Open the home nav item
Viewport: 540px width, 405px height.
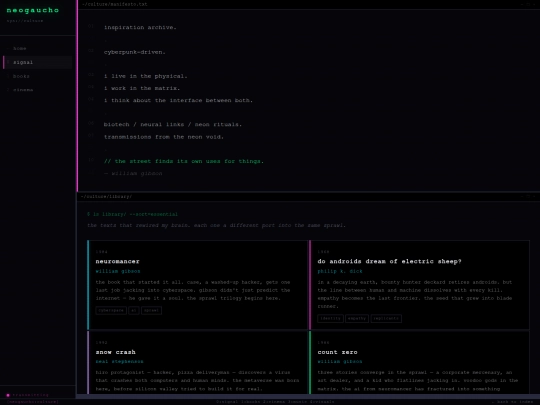(38, 49)
